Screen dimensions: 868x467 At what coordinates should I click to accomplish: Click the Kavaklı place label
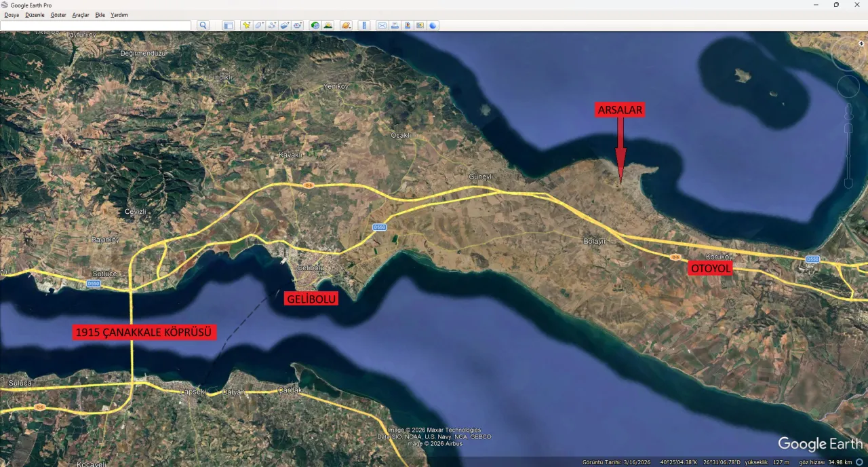tap(290, 155)
